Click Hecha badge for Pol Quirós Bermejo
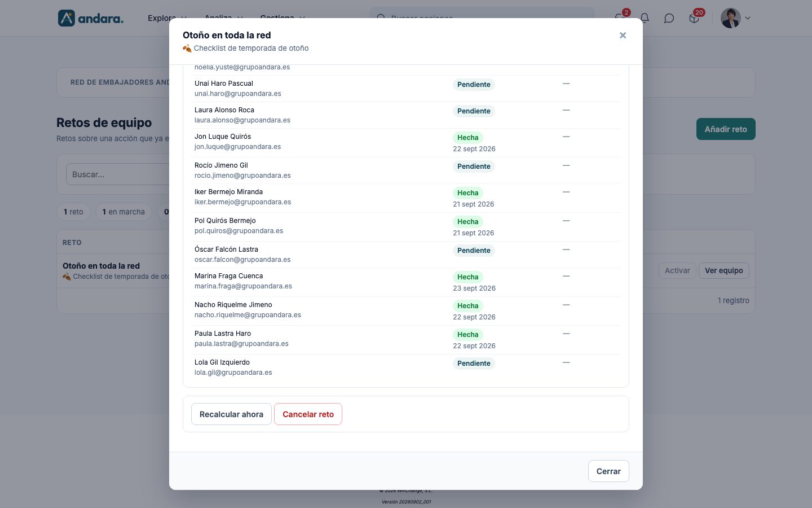 [x=467, y=222]
